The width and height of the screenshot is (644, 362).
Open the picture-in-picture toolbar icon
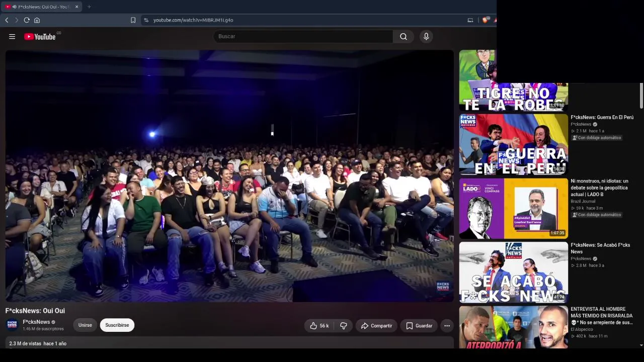coord(470,20)
